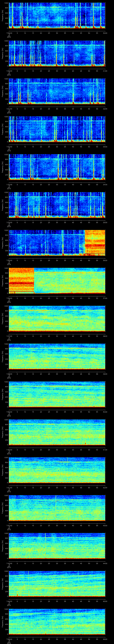Click the spectrogram panel starting at 7:39:00
Screen dimensions: 114x644
coord(57,394)
